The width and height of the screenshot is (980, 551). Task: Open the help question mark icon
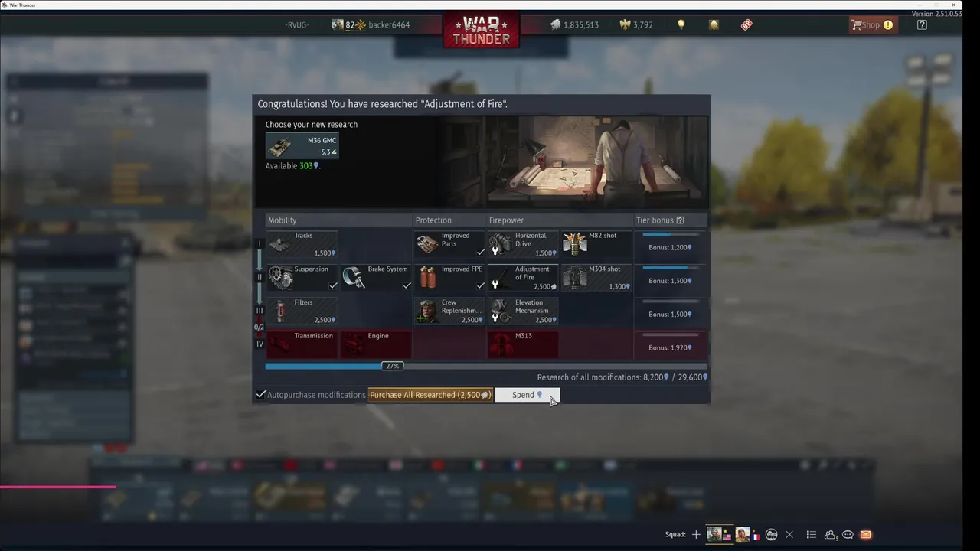pos(922,24)
